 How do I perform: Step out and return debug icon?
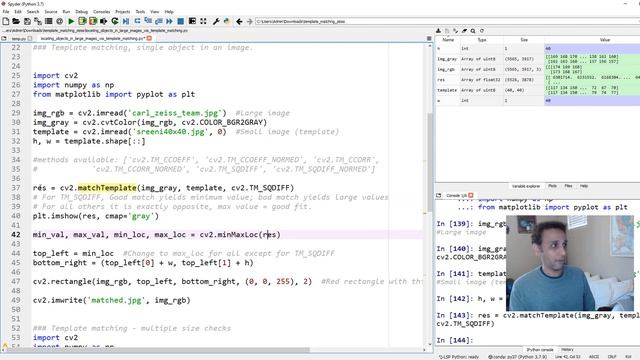pyautogui.click(x=158, y=21)
